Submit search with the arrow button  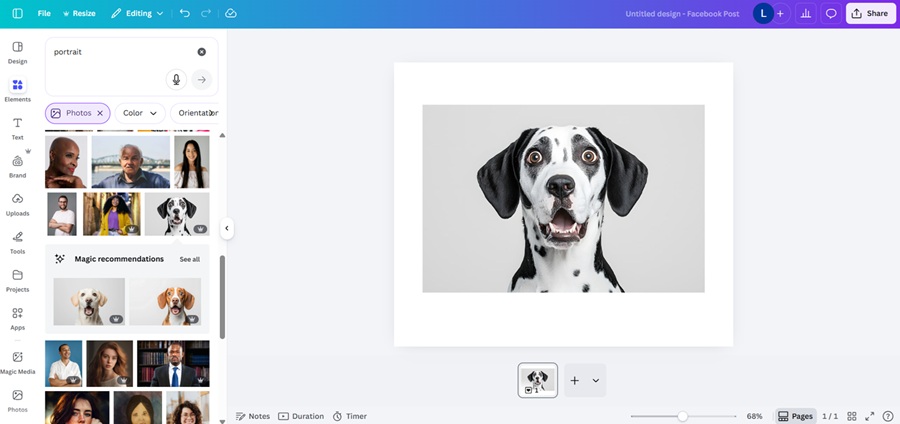pos(201,80)
